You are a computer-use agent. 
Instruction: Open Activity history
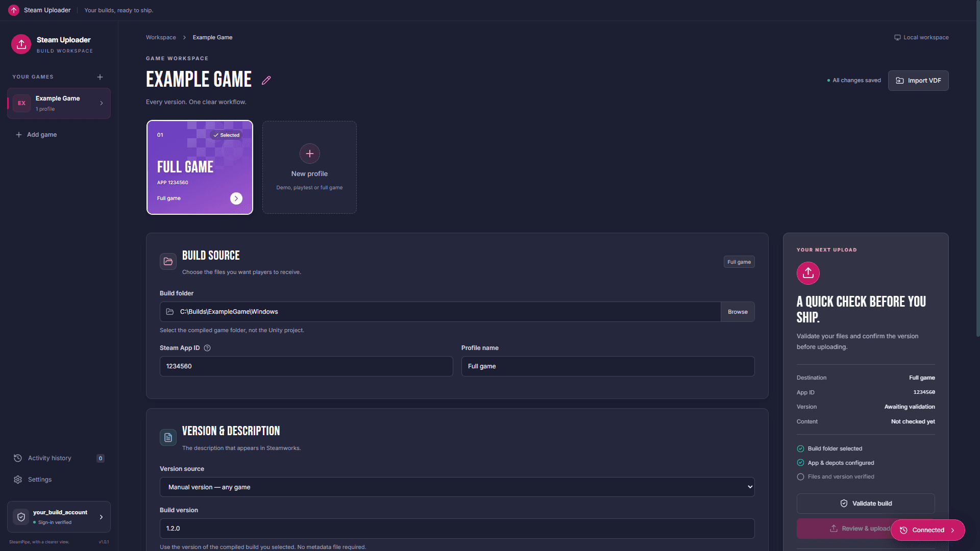[x=59, y=458]
